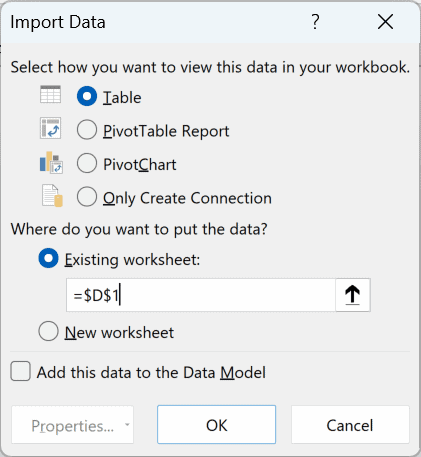
Task: Expand the Properties dropdown arrow
Action: [x=127, y=425]
